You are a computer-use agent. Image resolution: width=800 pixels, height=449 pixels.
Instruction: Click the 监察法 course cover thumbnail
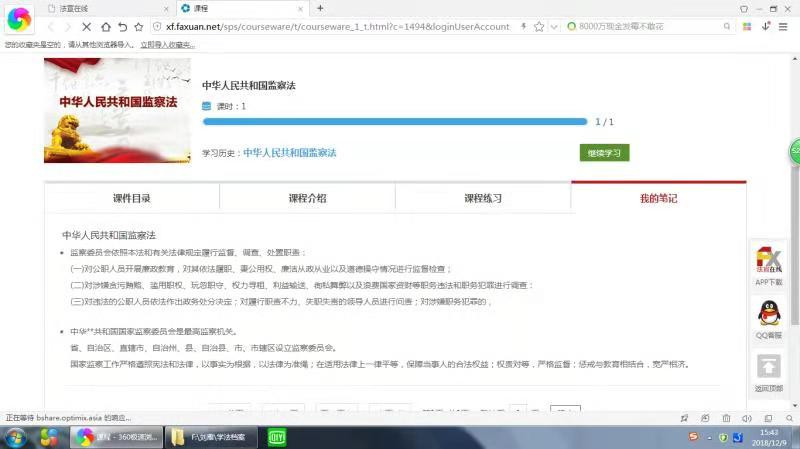coord(117,111)
